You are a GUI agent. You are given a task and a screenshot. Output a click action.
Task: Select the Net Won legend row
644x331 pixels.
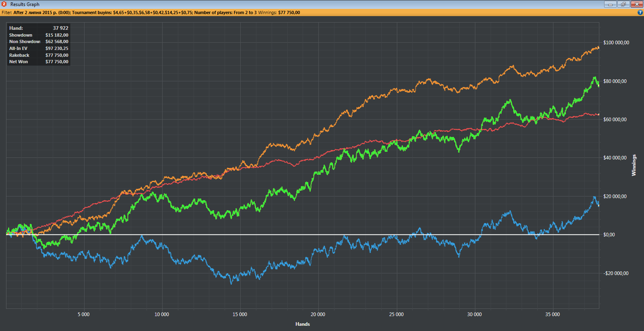(39, 62)
